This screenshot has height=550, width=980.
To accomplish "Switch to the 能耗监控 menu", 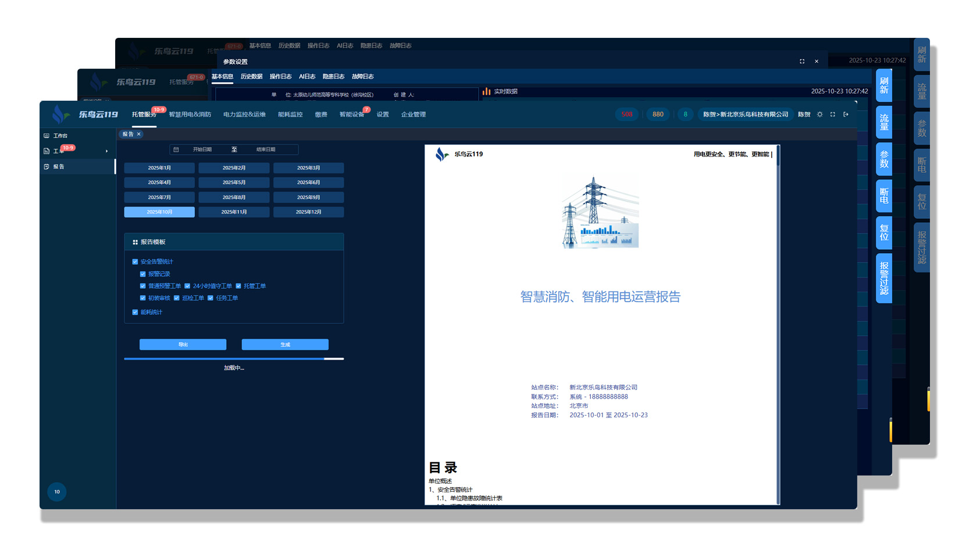I will 290,115.
